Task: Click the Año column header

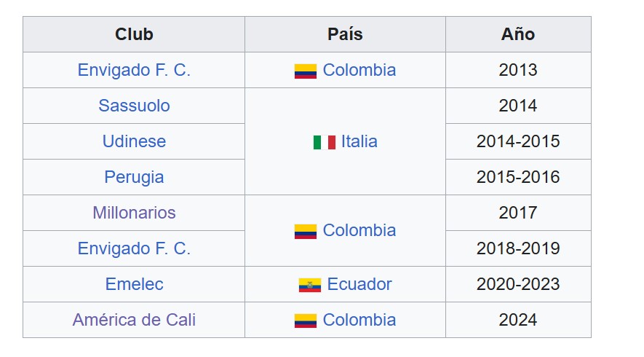Action: click(518, 34)
